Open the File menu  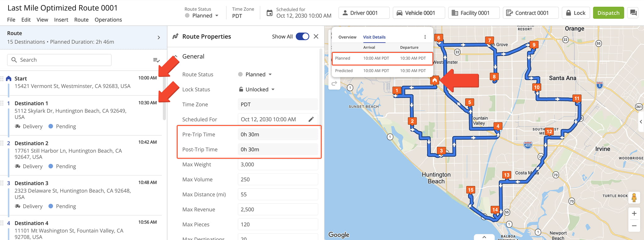(x=11, y=20)
